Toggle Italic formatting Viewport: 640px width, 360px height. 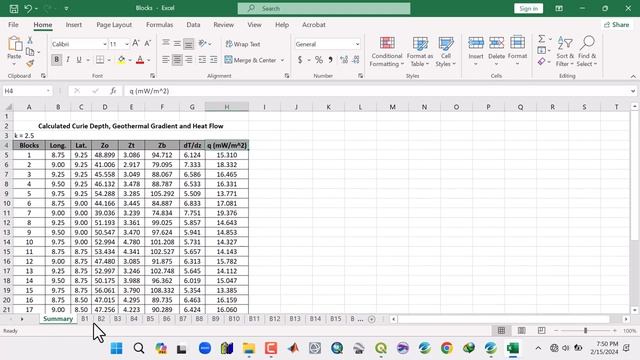click(68, 60)
